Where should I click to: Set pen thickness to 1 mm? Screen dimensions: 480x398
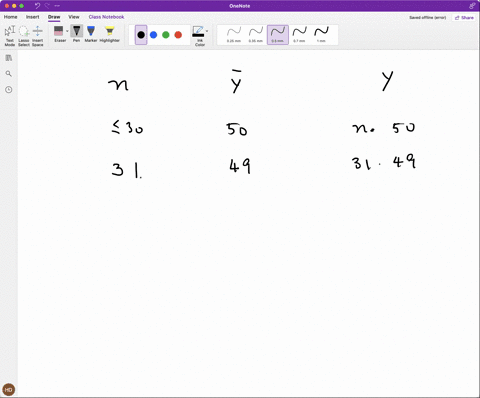click(x=321, y=35)
